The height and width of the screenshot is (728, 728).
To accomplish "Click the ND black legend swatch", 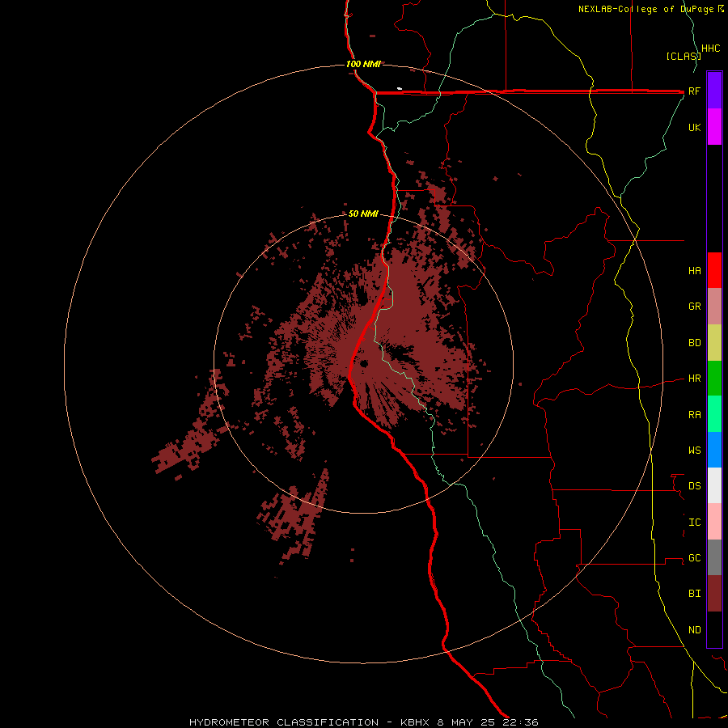I will coord(714,629).
